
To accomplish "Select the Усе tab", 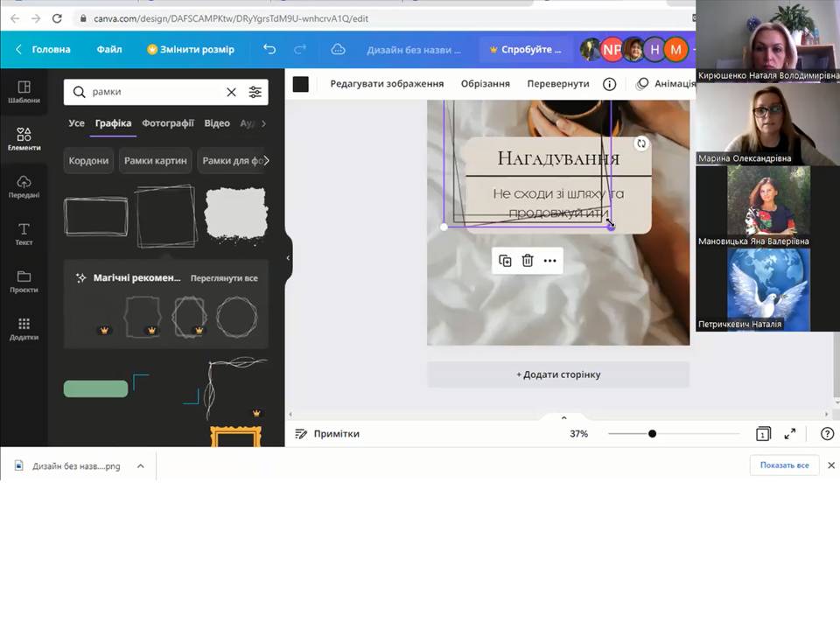I will coord(77,123).
